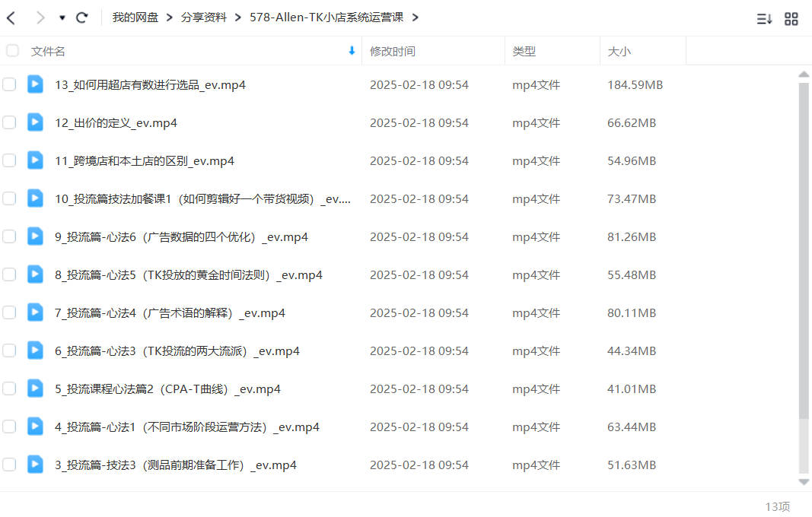Viewport: 812px width, 517px height.
Task: Check the box for 5_投流课程心法篇2
Action: coord(9,389)
